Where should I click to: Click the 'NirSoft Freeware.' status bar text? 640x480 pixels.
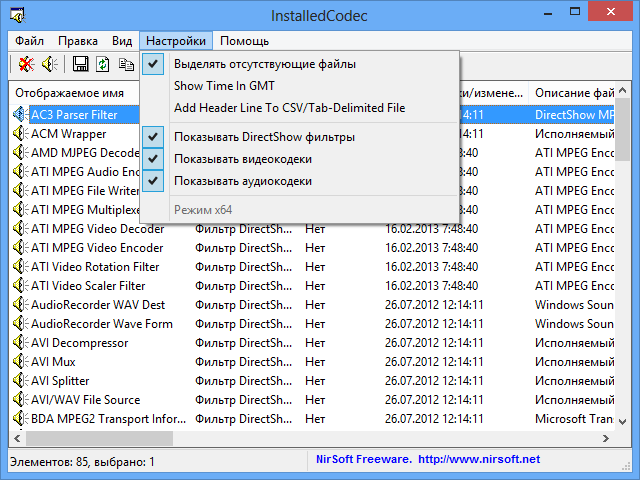point(364,459)
